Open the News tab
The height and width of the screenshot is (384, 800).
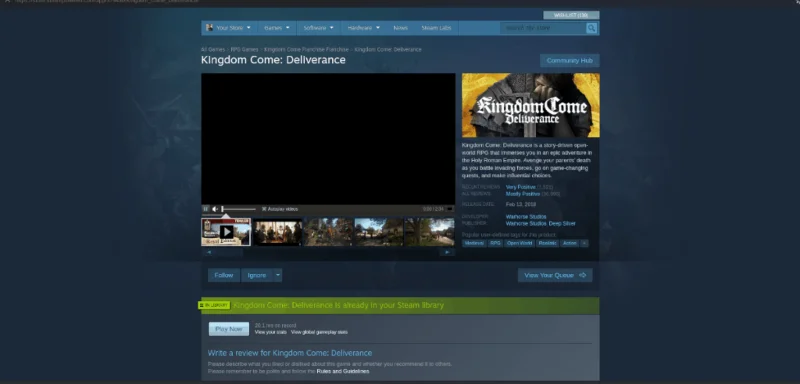click(401, 28)
